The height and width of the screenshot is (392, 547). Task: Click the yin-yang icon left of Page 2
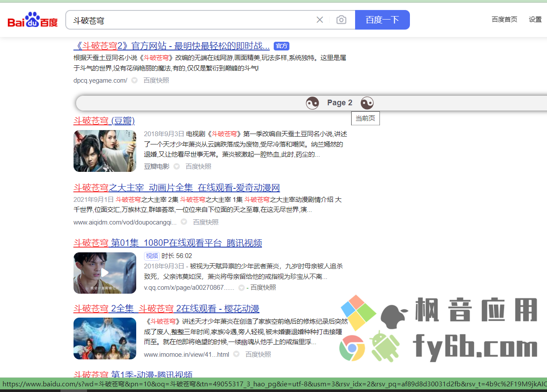(312, 103)
